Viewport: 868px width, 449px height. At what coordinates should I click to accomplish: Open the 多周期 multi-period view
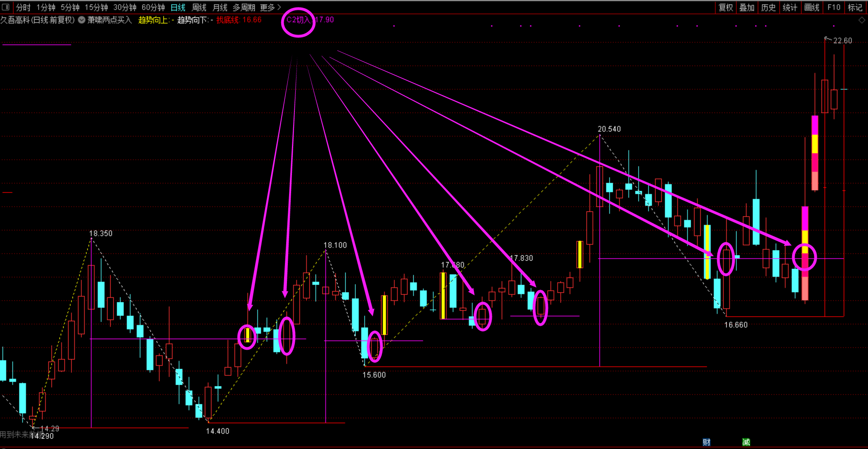point(244,7)
